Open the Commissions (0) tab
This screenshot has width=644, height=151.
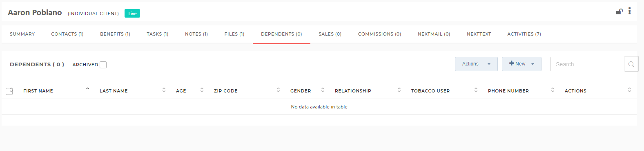(x=379, y=34)
